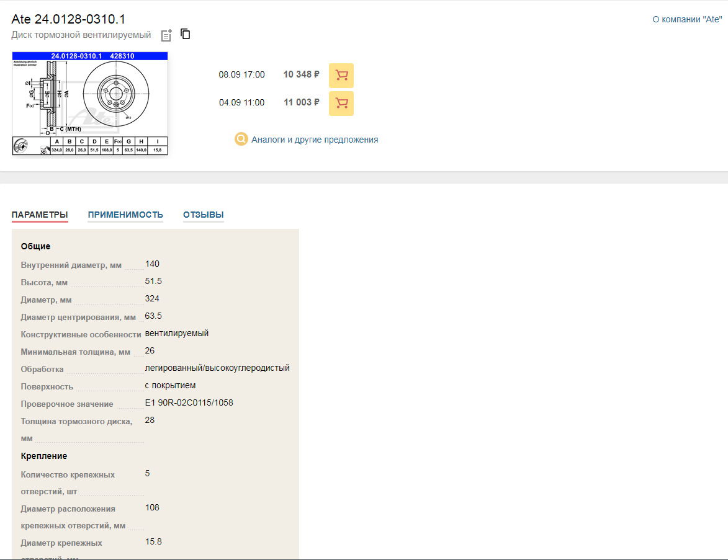Click the add-to-list note icon with plus
This screenshot has height=560, width=728.
166,35
